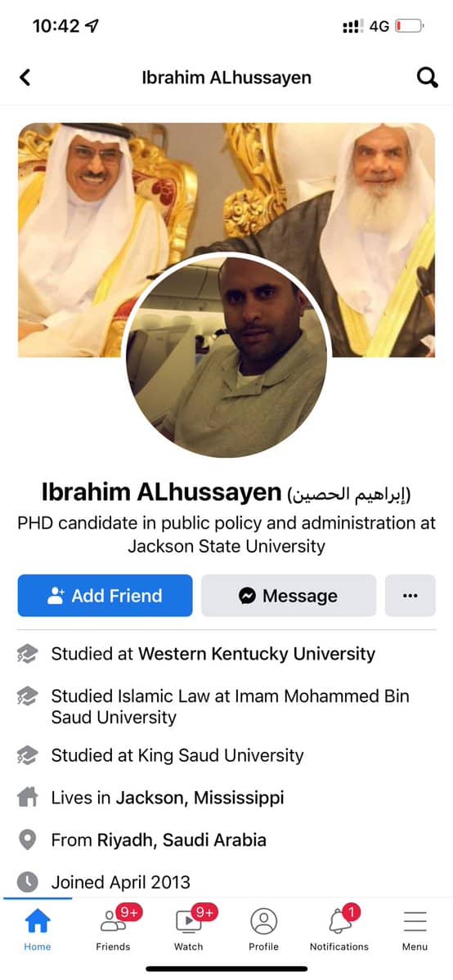View the circular profile picture

[226, 355]
